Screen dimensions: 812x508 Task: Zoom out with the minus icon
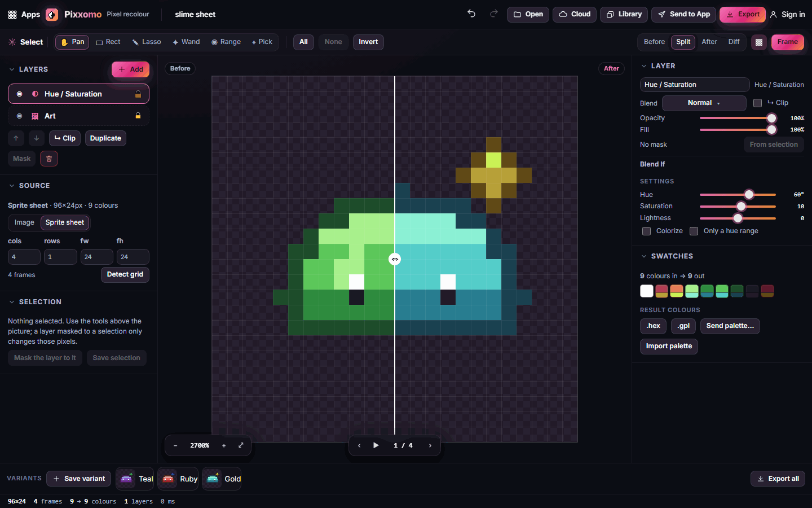(175, 445)
